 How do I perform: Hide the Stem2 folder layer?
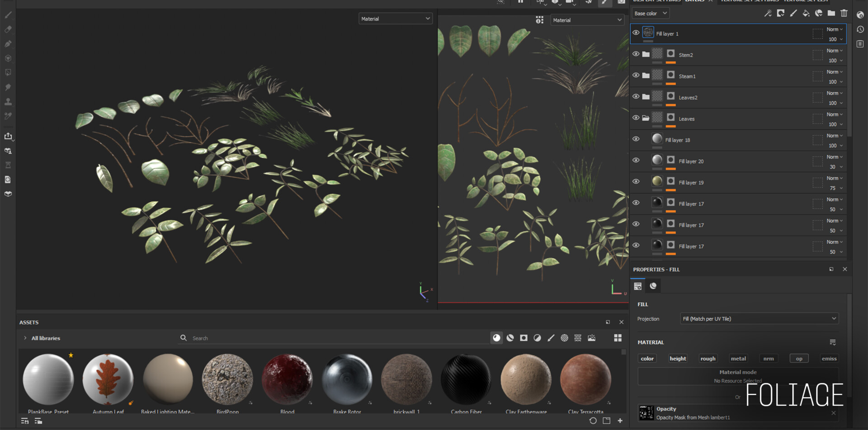[x=636, y=54]
